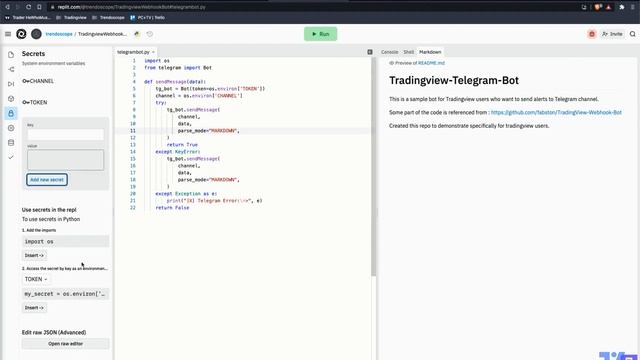This screenshot has width=640, height=360.
Task: Click the 'return False' code line
Action: 172,208
